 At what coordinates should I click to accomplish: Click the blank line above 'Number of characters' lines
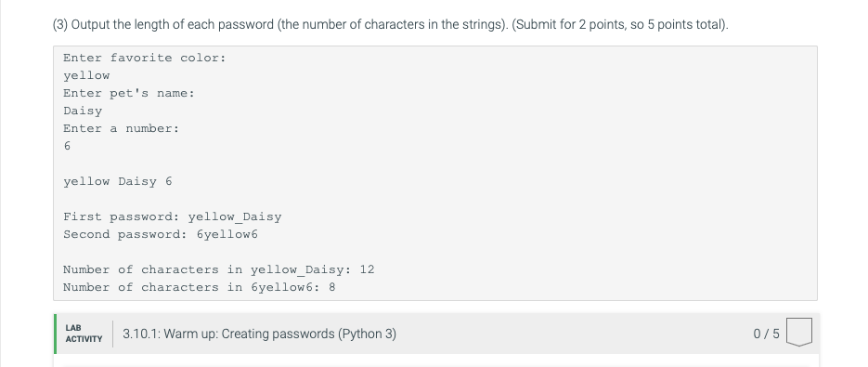click(x=435, y=252)
